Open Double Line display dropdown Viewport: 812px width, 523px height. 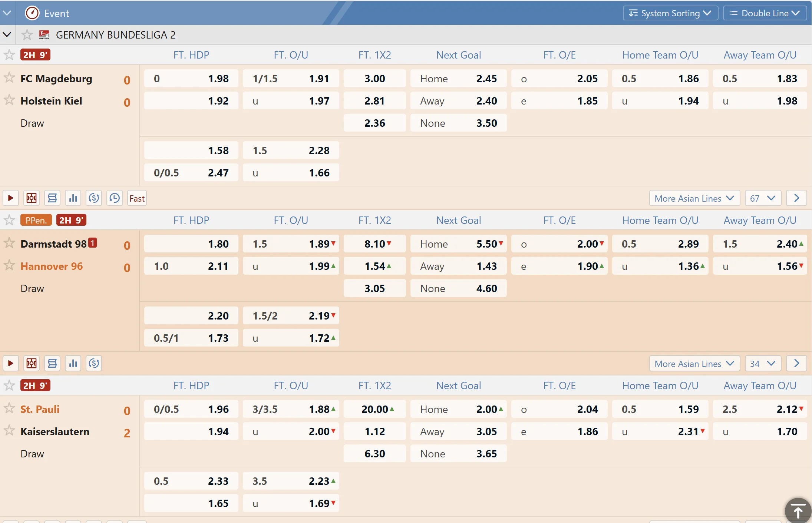[765, 13]
